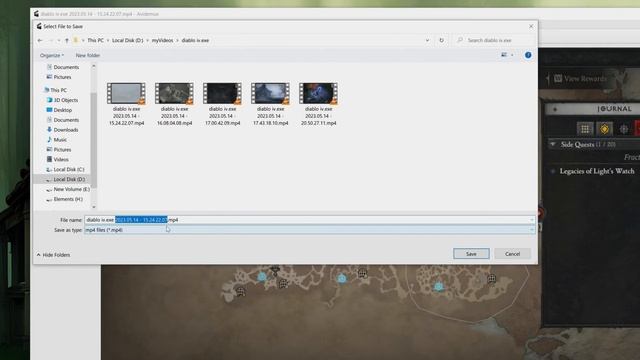Open the view options dropdown arrow
This screenshot has height=360, width=640.
(x=512, y=55)
